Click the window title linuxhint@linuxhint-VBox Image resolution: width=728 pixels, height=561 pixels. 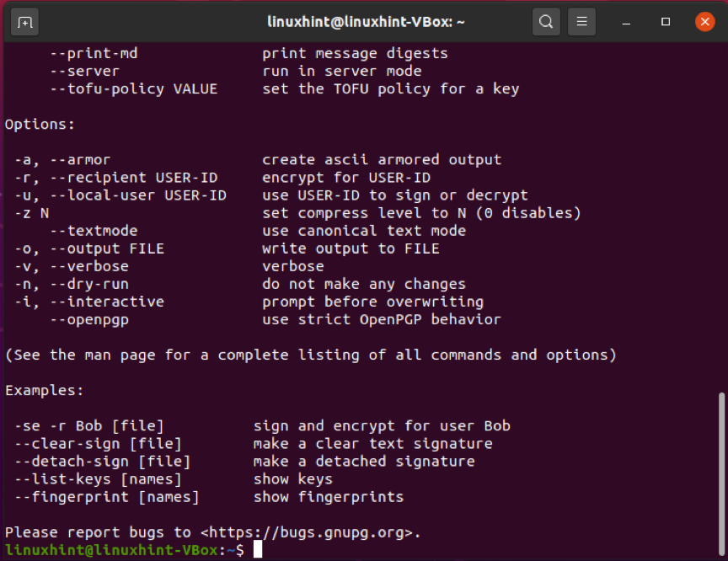(366, 22)
